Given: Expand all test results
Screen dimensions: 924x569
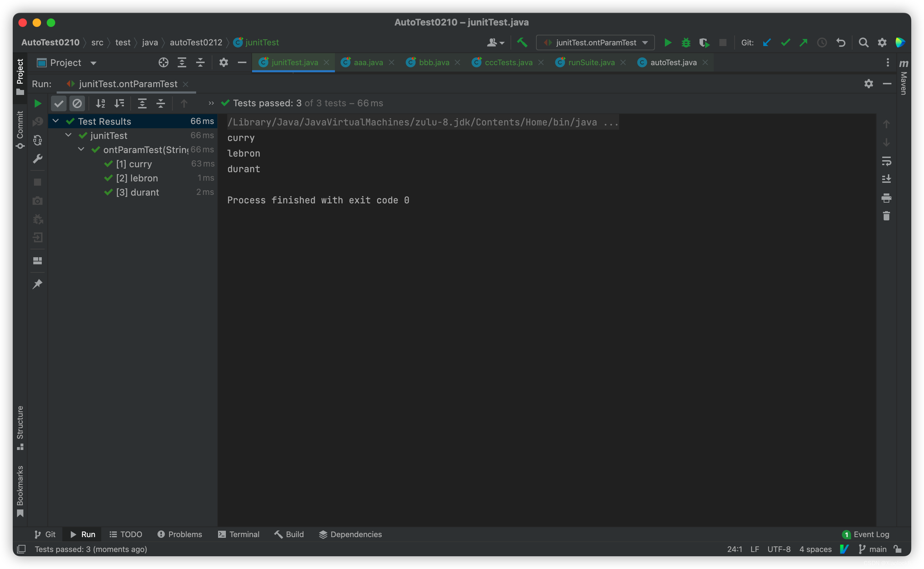Looking at the screenshot, I should [x=142, y=103].
